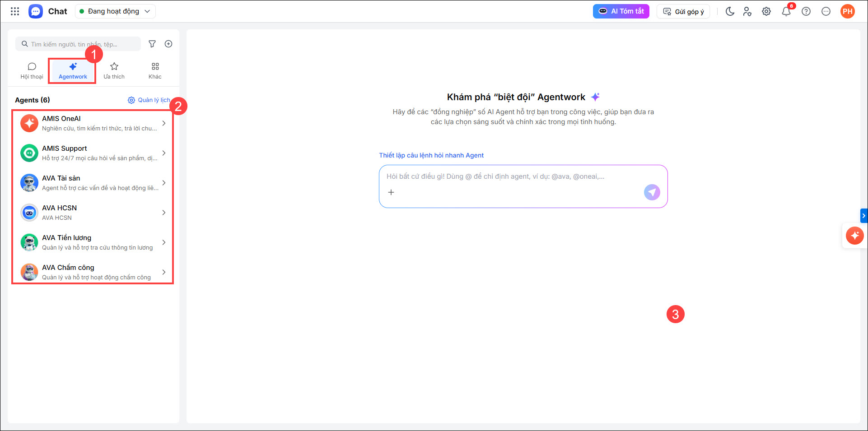Image resolution: width=868 pixels, height=431 pixels.
Task: Toggle dark mode moon icon
Action: point(730,11)
